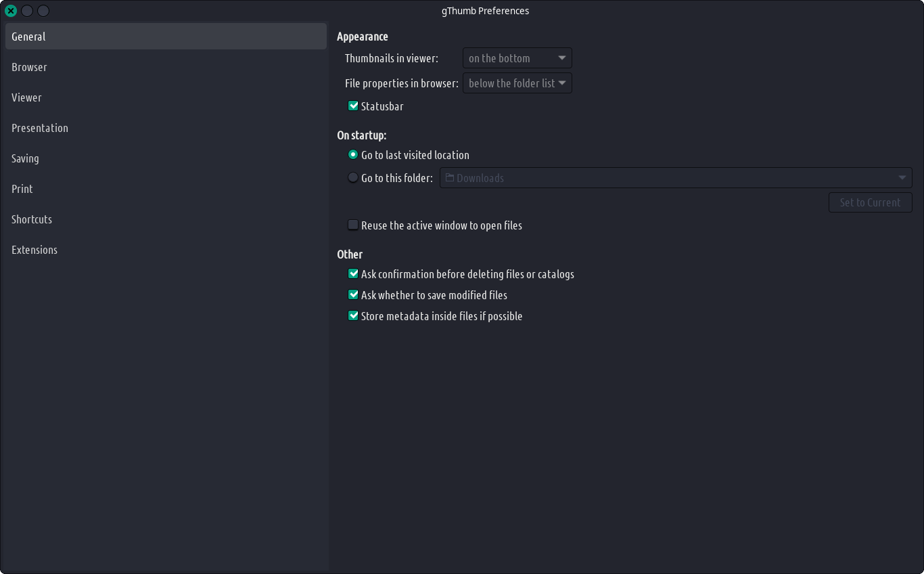
Task: Click the minimize button in the title bar
Action: click(27, 11)
